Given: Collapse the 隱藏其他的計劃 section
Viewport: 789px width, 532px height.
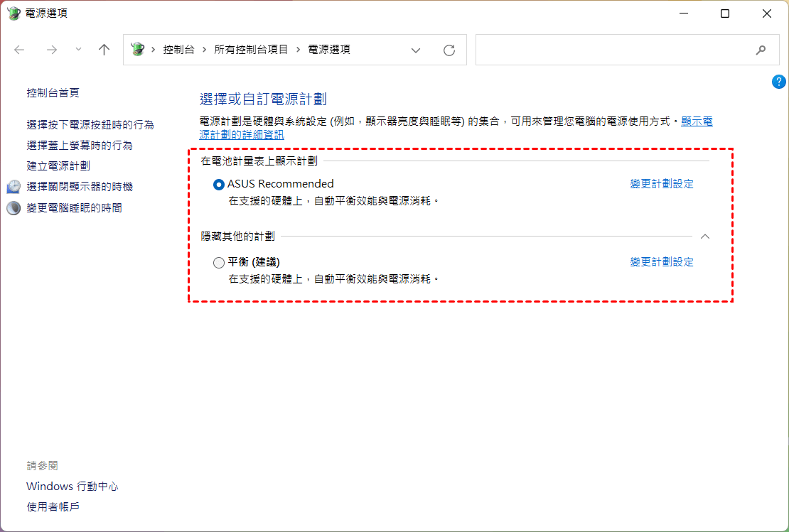Looking at the screenshot, I should 704,236.
